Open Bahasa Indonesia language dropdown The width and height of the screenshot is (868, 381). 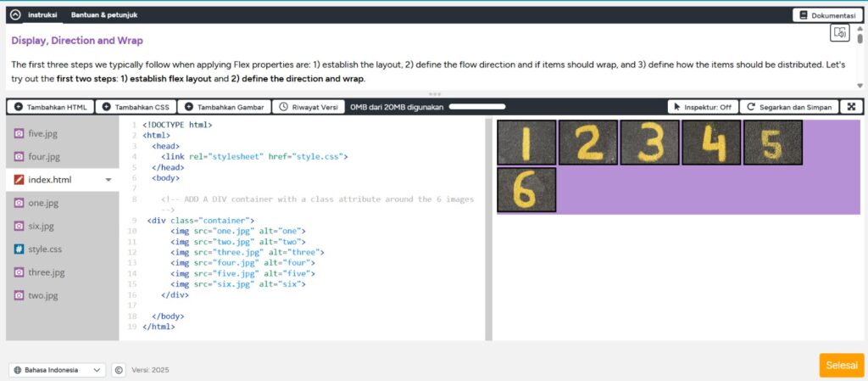click(x=58, y=370)
